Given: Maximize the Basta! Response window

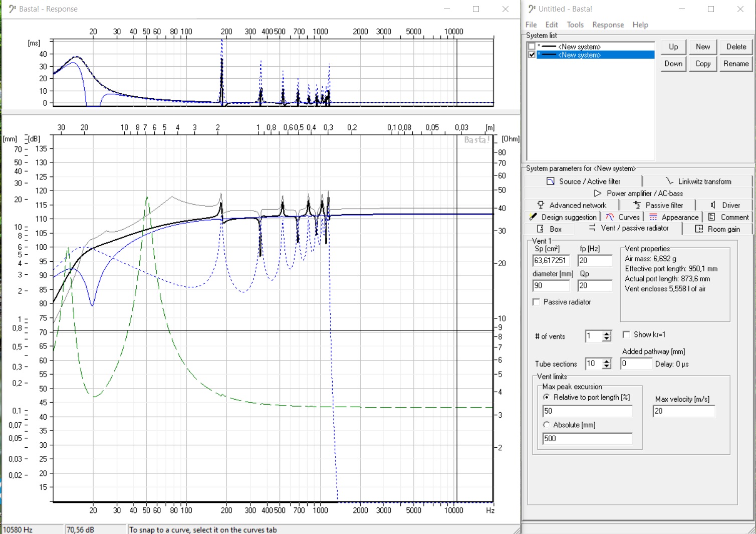Looking at the screenshot, I should pos(476,9).
